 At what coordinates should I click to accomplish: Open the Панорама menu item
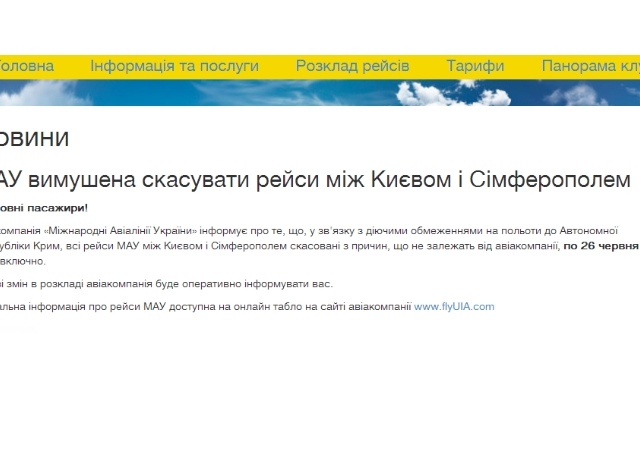tap(590, 66)
